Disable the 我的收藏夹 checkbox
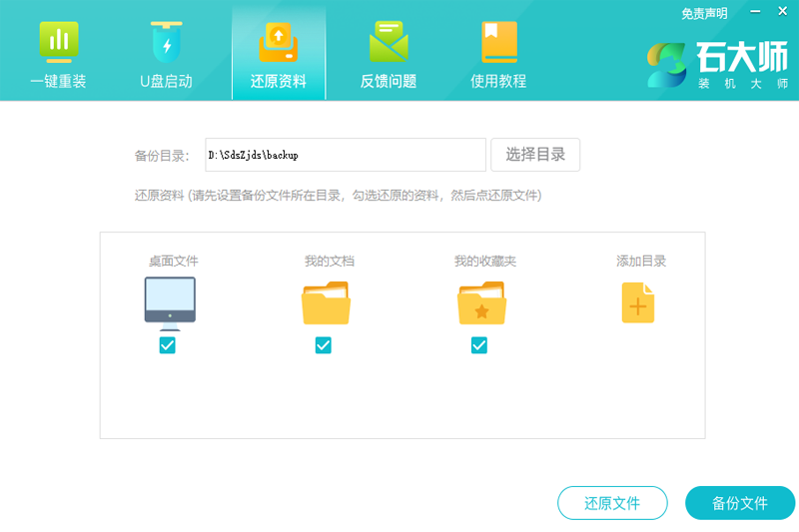This screenshot has width=799, height=532. (479, 345)
